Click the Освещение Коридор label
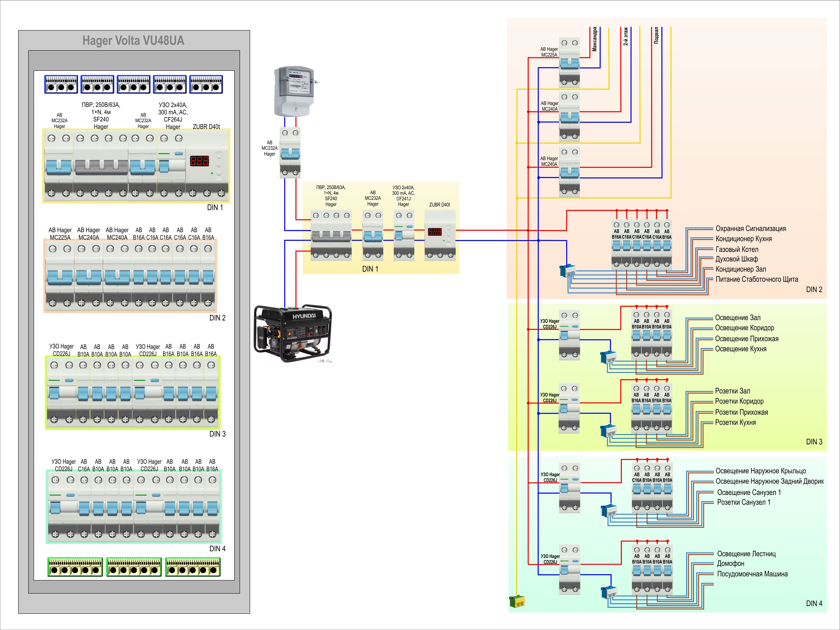The height and width of the screenshot is (630, 840). [x=745, y=328]
